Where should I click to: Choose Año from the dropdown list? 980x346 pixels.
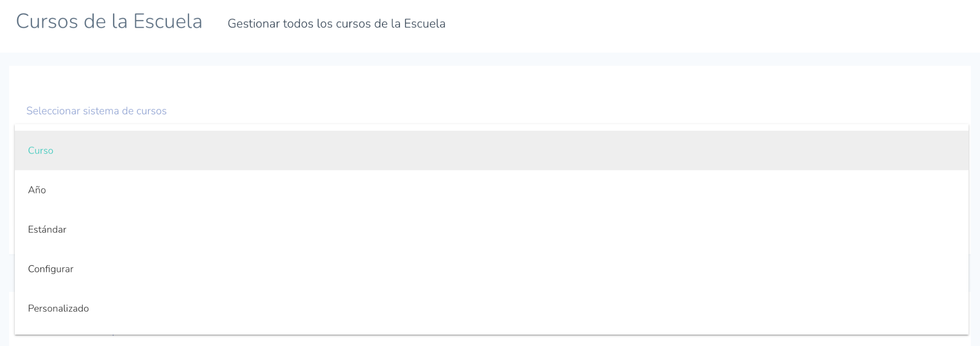(37, 190)
